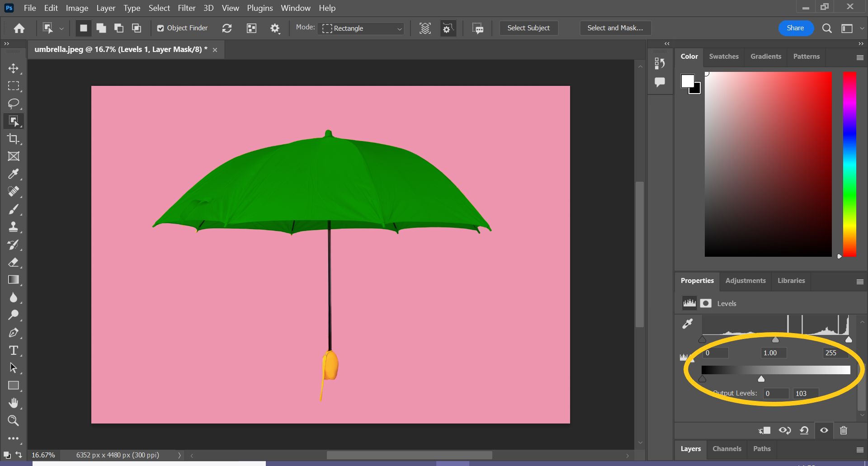
Task: Open workspace switcher dropdown arrow
Action: click(862, 28)
